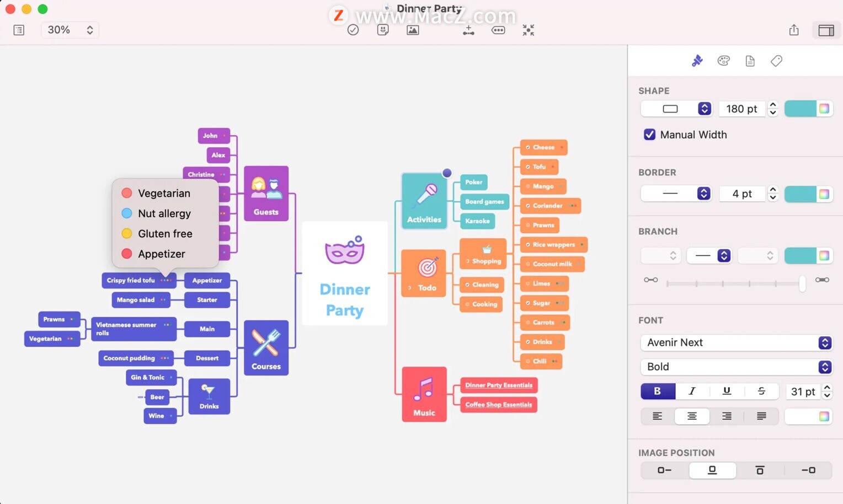The height and width of the screenshot is (504, 843).
Task: Open the style brush inspector tab
Action: point(697,61)
